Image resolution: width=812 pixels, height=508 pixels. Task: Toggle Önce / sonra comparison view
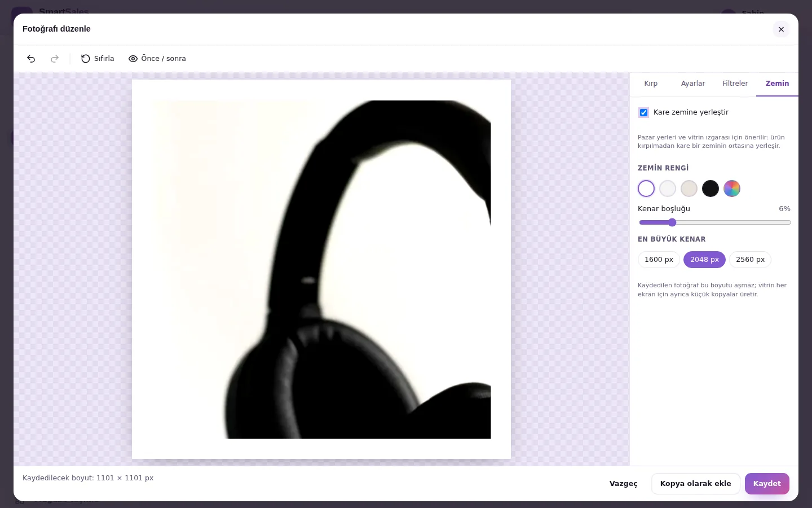coord(157,59)
